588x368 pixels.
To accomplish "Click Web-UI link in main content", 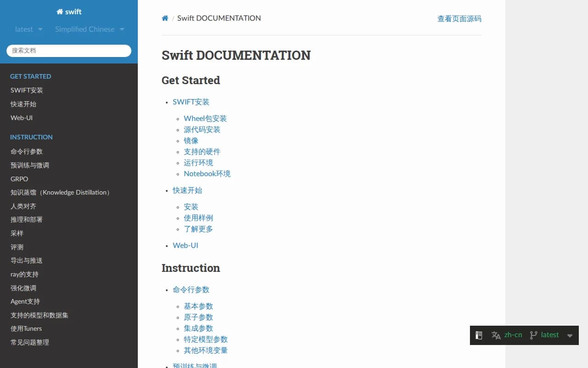I will [x=186, y=246].
